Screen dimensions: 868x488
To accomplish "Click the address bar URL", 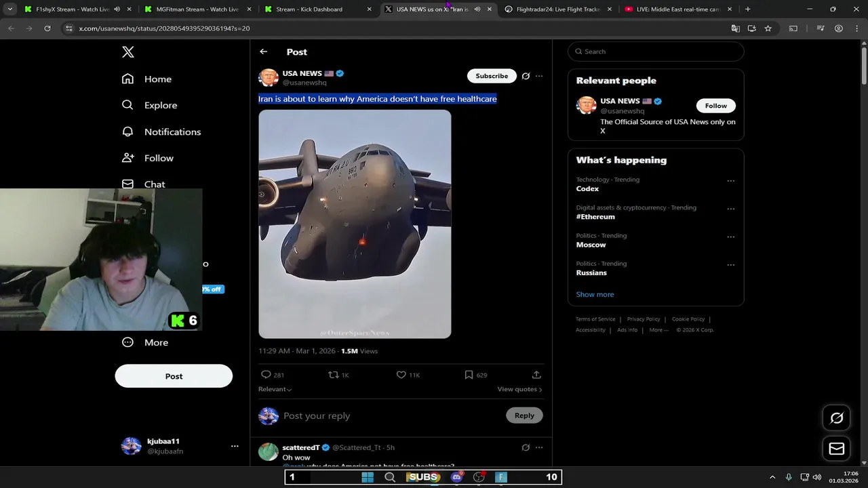I will pyautogui.click(x=164, y=28).
